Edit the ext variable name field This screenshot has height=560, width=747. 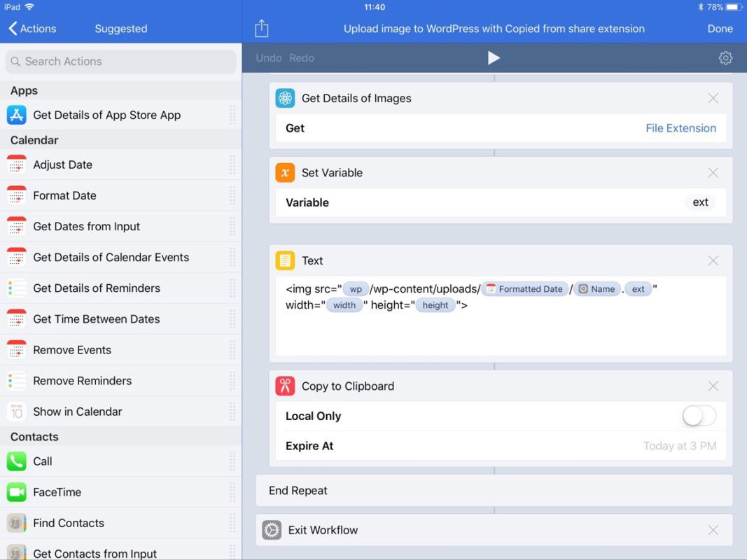pos(700,202)
